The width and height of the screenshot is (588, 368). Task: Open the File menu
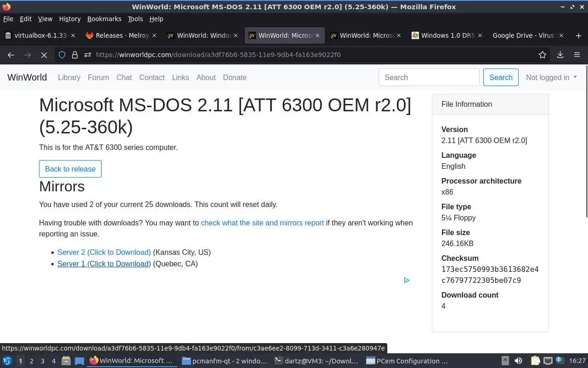point(8,19)
